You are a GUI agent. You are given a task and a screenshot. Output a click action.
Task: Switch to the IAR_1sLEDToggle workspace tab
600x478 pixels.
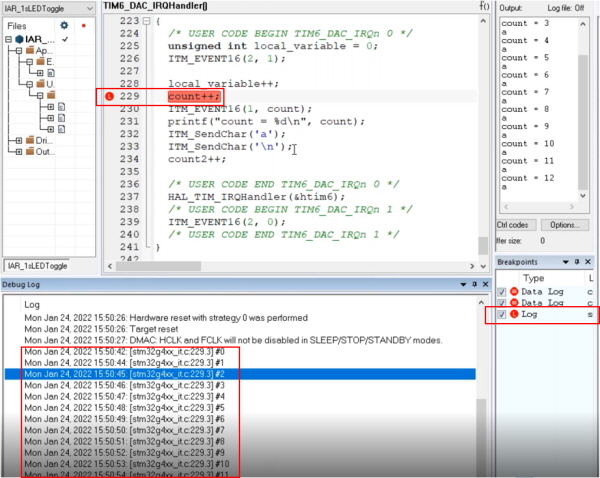pyautogui.click(x=37, y=266)
